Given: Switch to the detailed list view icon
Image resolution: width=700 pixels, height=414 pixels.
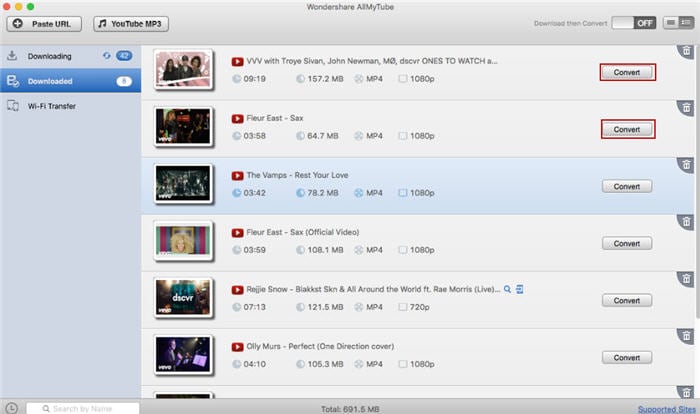Looking at the screenshot, I should 686,22.
